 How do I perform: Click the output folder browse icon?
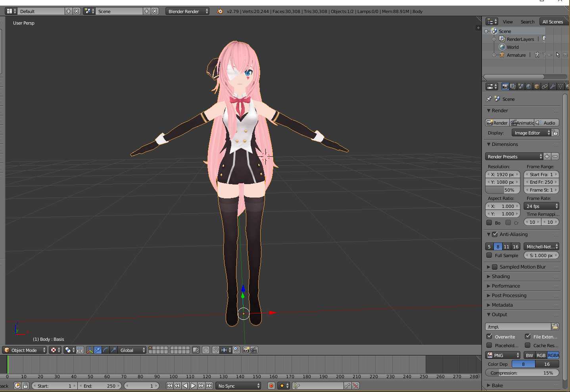(x=555, y=327)
